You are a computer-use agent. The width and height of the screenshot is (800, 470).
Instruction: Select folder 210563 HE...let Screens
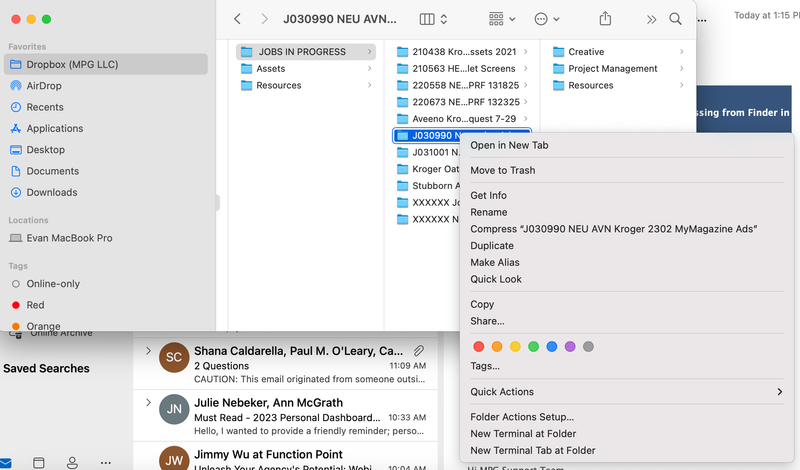tap(462, 68)
